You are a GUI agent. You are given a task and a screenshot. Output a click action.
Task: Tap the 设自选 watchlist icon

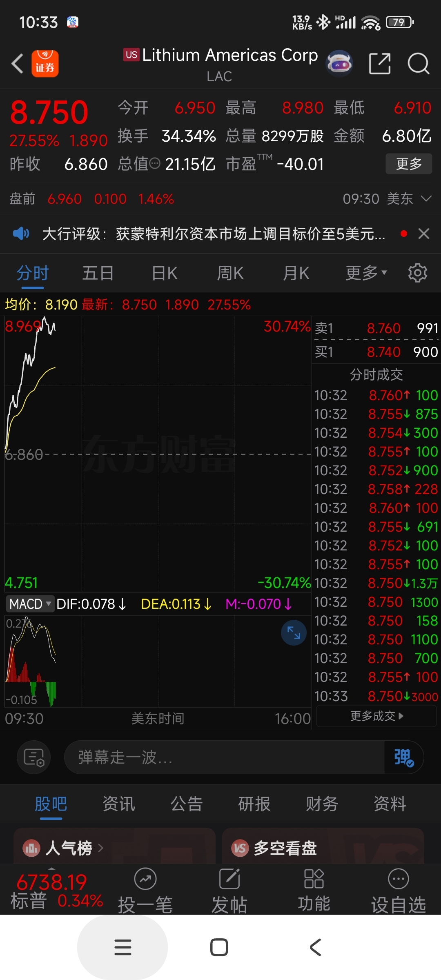[x=399, y=879]
